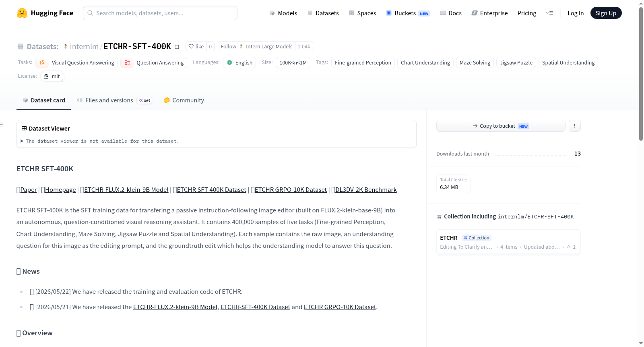Screen dimensions: 644x347
Task: Click the Jigsaw Puzzle tag
Action: [x=516, y=62]
